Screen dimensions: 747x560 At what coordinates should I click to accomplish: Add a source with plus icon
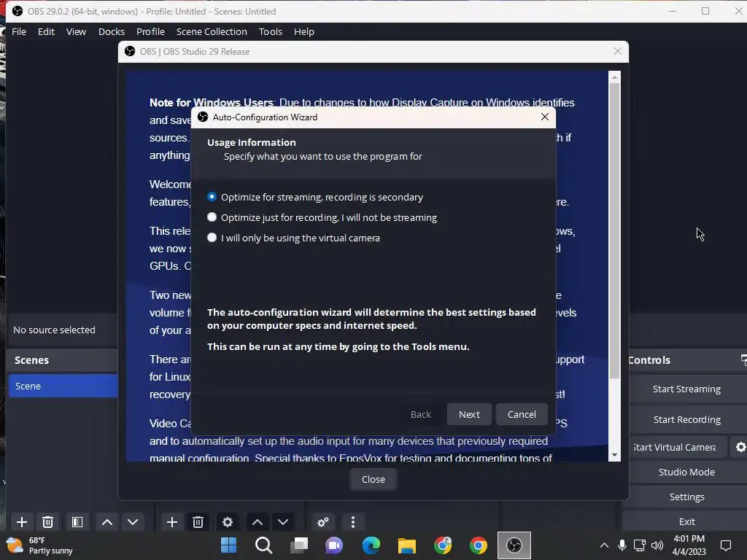pyautogui.click(x=172, y=522)
